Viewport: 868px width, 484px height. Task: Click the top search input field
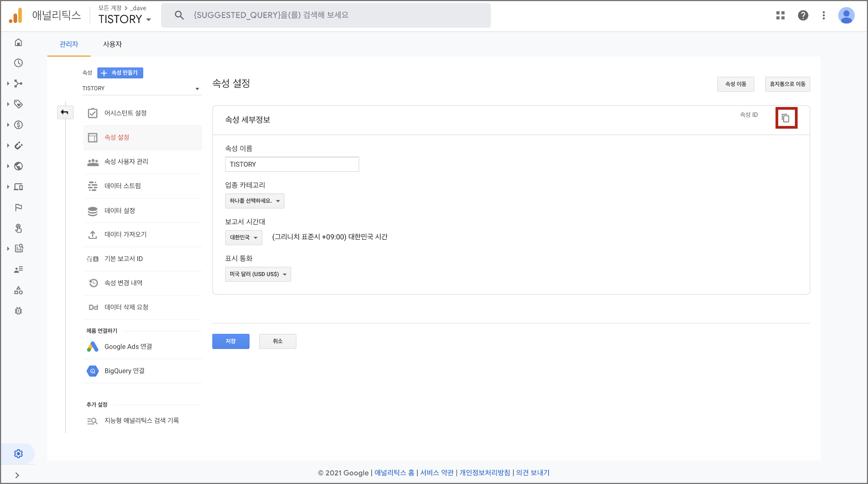point(326,15)
